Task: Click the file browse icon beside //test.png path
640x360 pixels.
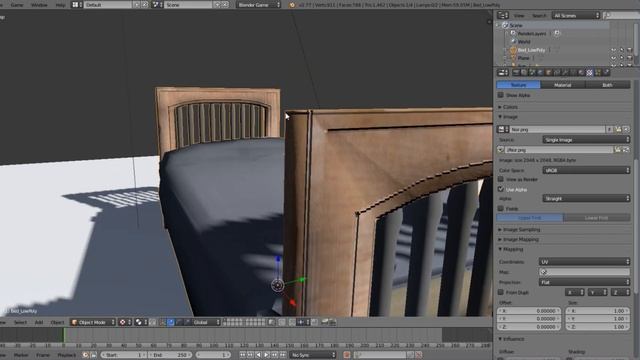Action: click(x=618, y=150)
